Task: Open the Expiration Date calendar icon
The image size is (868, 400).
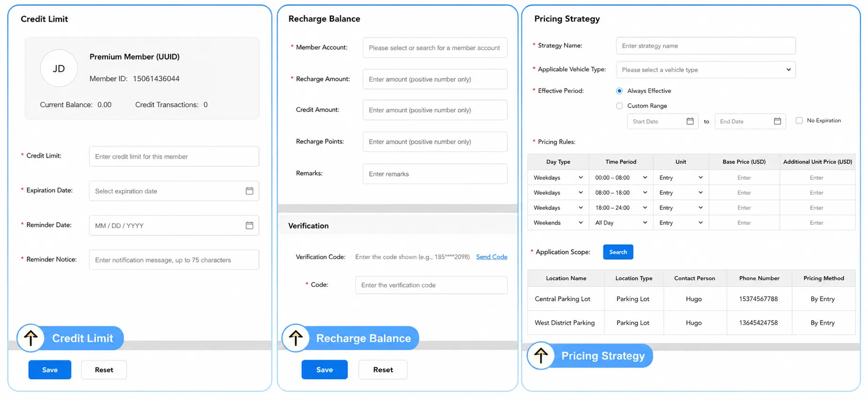Action: pyautogui.click(x=250, y=191)
